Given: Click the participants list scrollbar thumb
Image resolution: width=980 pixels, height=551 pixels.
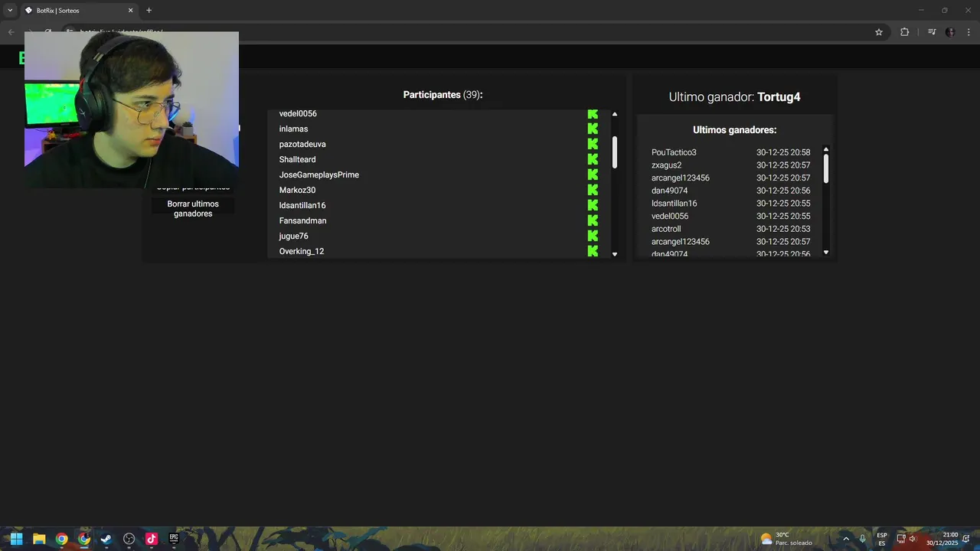Looking at the screenshot, I should click(615, 152).
